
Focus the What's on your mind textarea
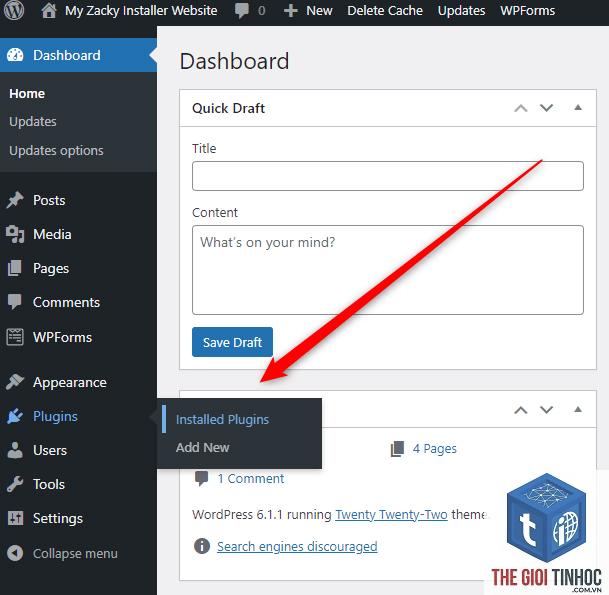[x=388, y=270]
